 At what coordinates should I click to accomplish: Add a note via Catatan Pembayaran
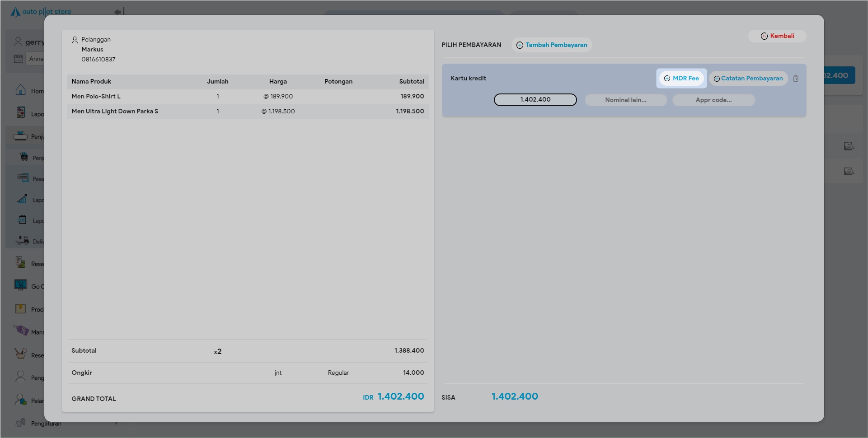(x=748, y=79)
